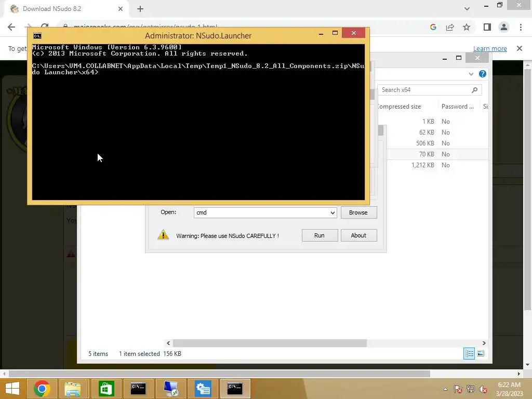The width and height of the screenshot is (532, 399).
Task: Switch Explorer to large icons view
Action: [x=481, y=353]
